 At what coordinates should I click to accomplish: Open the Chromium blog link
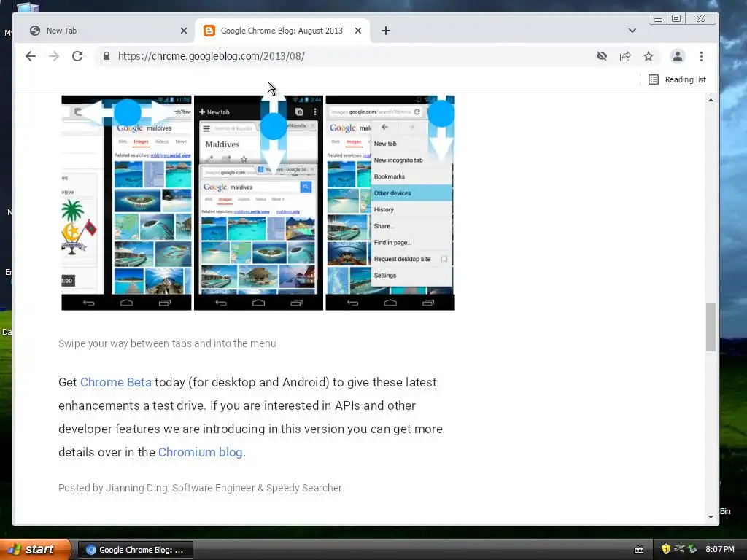[x=200, y=452]
